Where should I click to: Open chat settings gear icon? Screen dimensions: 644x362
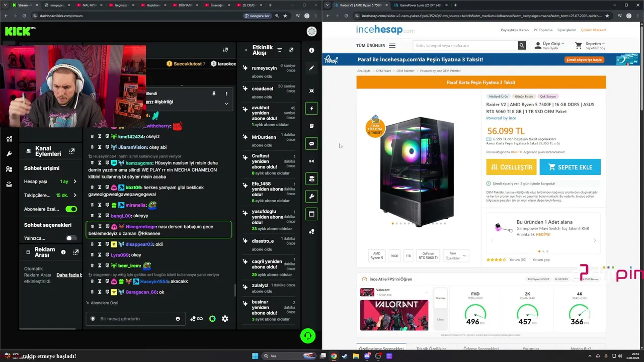point(225,319)
